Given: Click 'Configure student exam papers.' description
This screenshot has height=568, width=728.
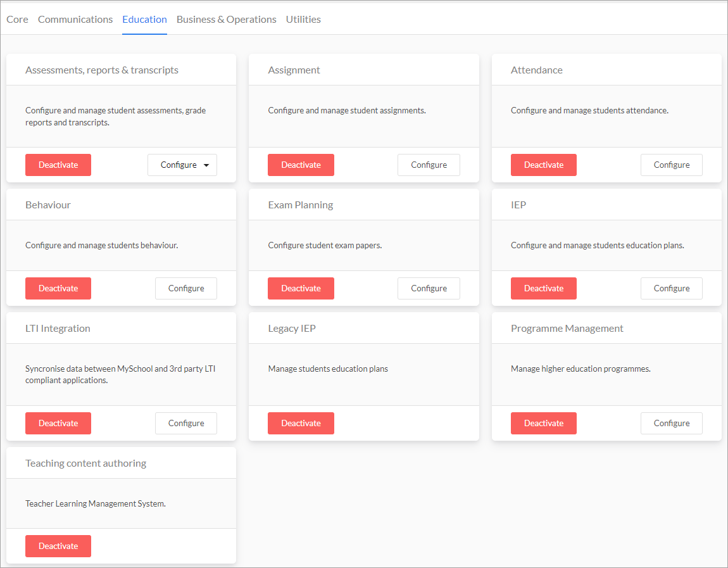Looking at the screenshot, I should click(325, 245).
